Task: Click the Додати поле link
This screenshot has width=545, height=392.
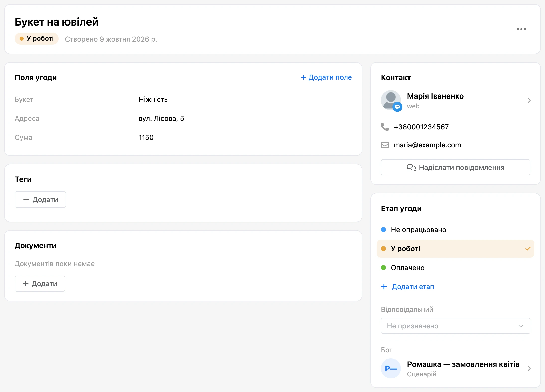Action: click(x=326, y=77)
